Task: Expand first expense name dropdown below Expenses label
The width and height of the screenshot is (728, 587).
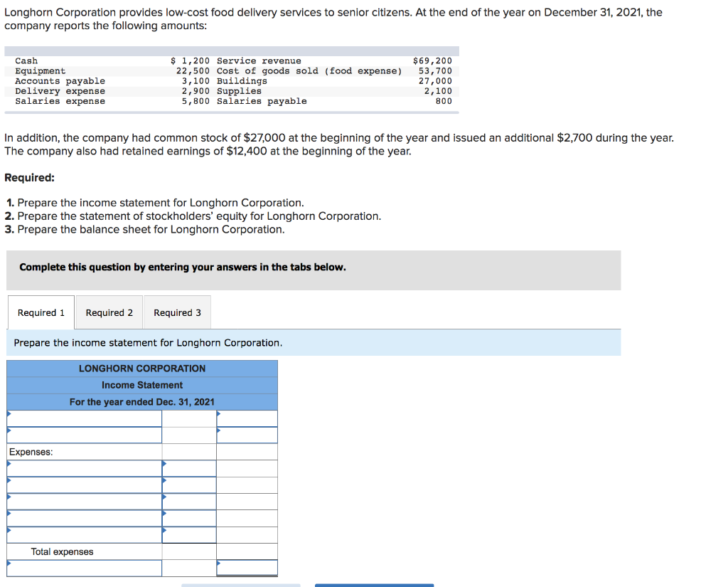Action: (x=85, y=468)
